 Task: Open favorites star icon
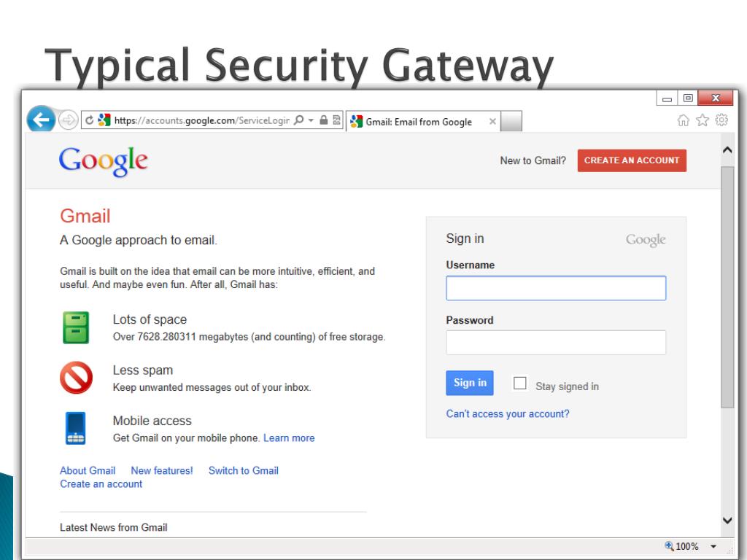tap(703, 120)
